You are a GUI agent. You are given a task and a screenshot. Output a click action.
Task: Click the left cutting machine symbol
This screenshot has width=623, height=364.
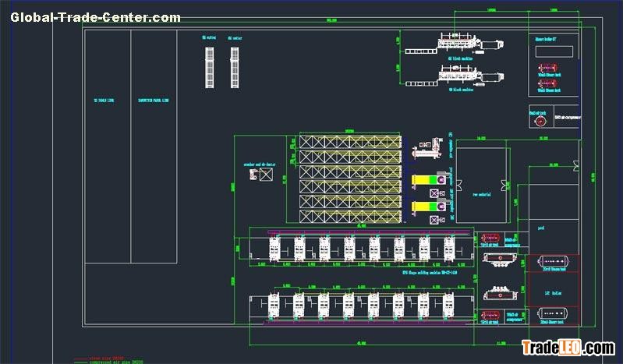[209, 67]
